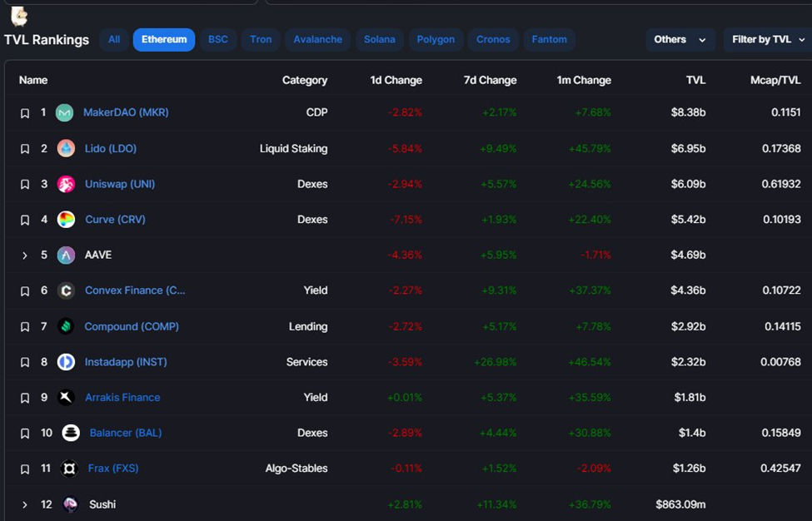Sort by the Category column header
812x521 pixels.
305,80
